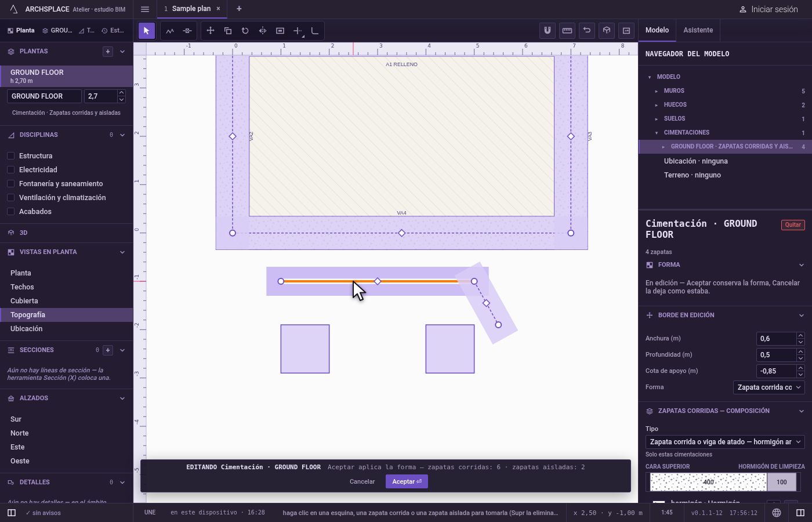Click the move tool icon
The height and width of the screenshot is (522, 812).
point(211,31)
